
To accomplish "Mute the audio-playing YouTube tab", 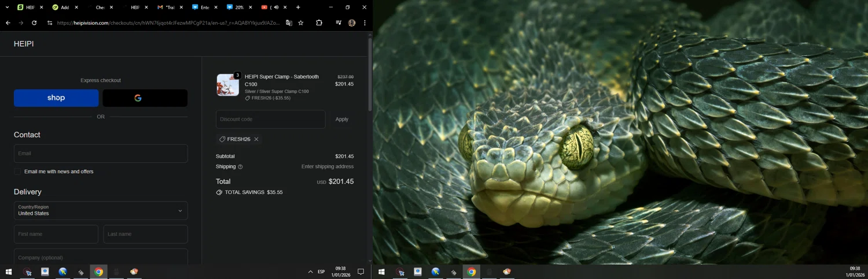I will pyautogui.click(x=277, y=8).
